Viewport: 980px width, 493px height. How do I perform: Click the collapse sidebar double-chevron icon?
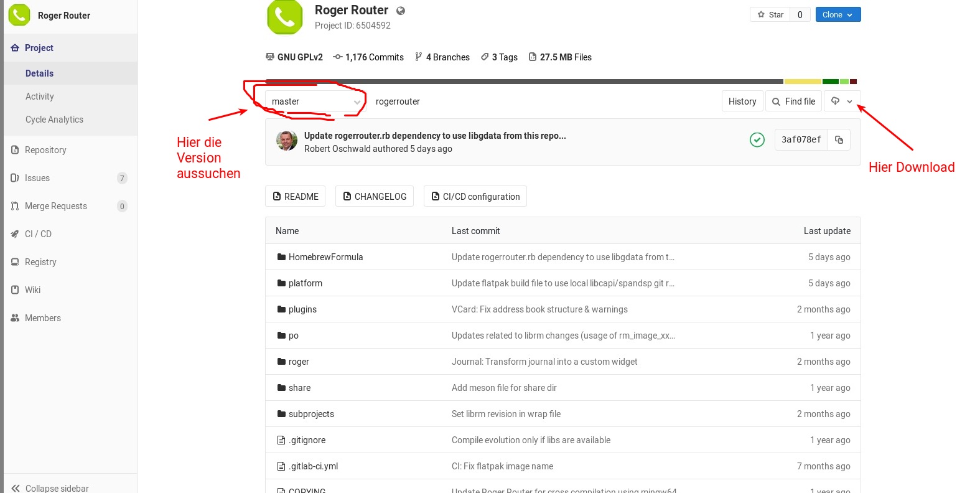pyautogui.click(x=16, y=489)
